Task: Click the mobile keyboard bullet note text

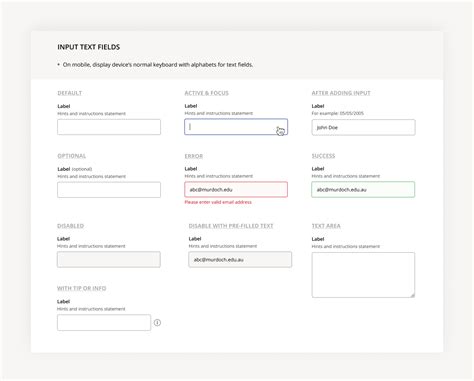Action: (x=158, y=65)
